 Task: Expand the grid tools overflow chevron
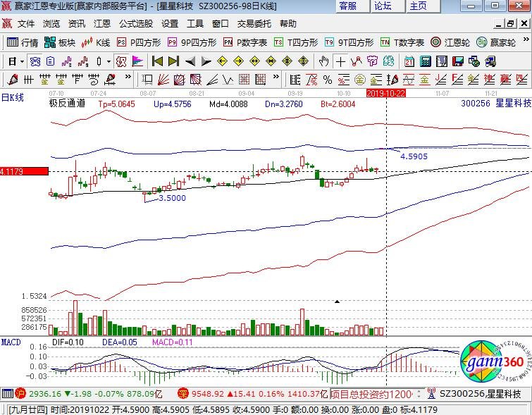(x=276, y=77)
